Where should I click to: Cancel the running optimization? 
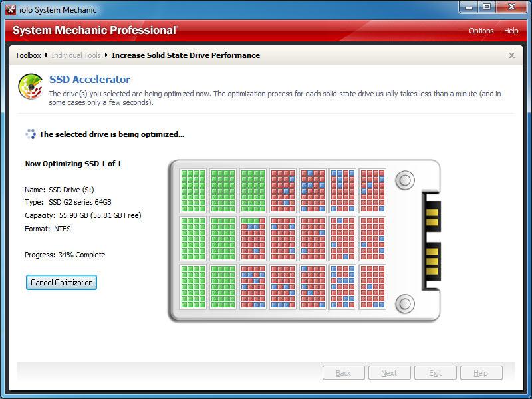pos(61,283)
